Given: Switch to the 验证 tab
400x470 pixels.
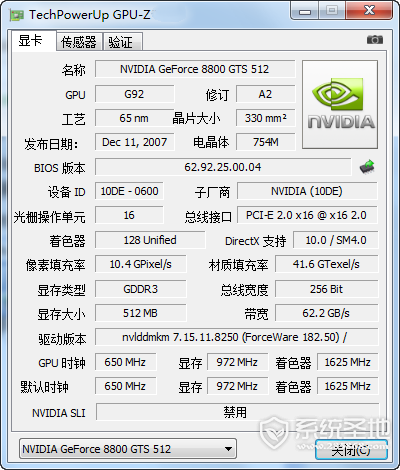Looking at the screenshot, I should click(123, 42).
